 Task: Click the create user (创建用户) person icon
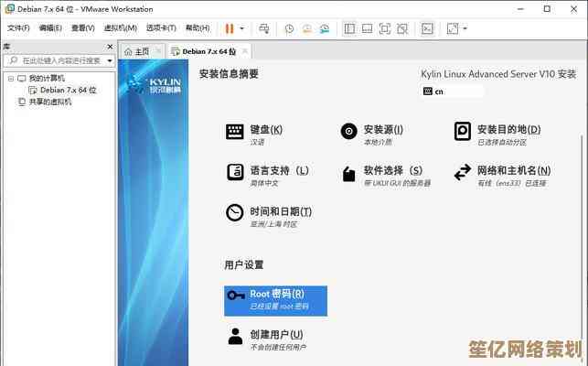pyautogui.click(x=235, y=336)
